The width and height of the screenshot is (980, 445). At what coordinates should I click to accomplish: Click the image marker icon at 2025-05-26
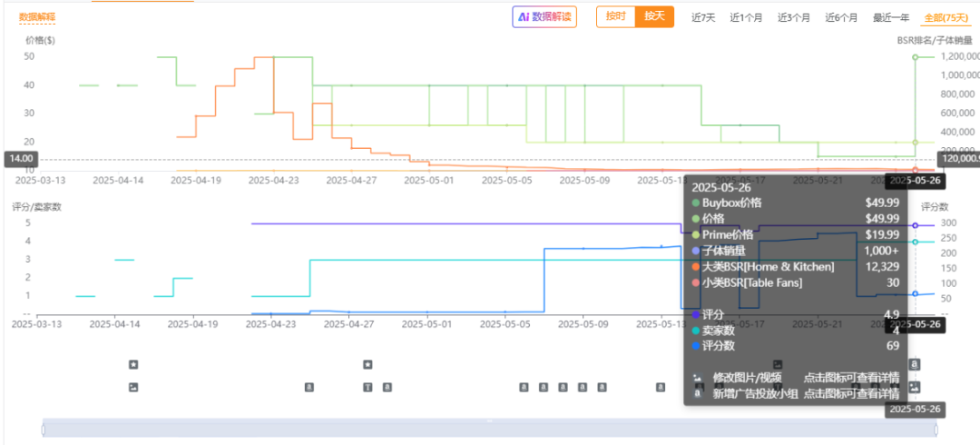point(915,387)
